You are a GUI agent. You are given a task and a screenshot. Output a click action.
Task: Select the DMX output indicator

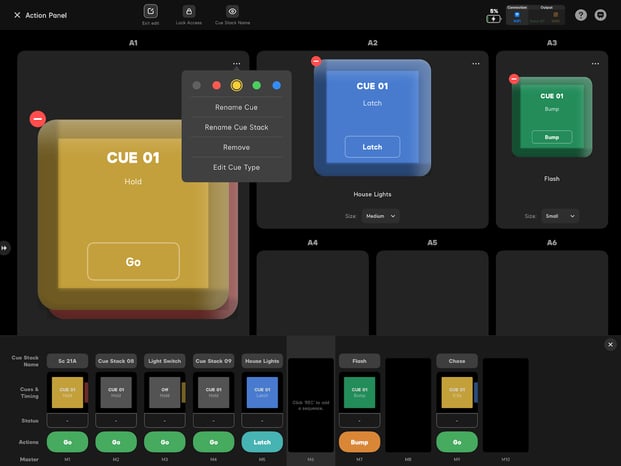(555, 16)
